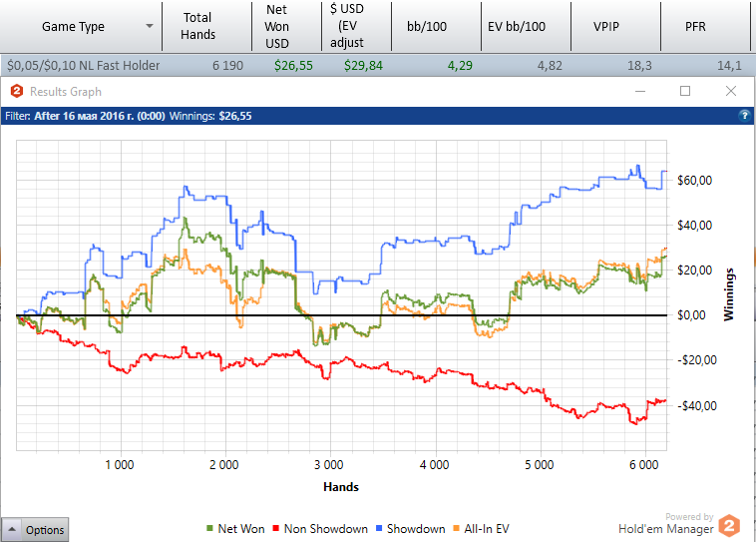
Task: Click the 14,1 PFR cell
Action: pos(729,65)
